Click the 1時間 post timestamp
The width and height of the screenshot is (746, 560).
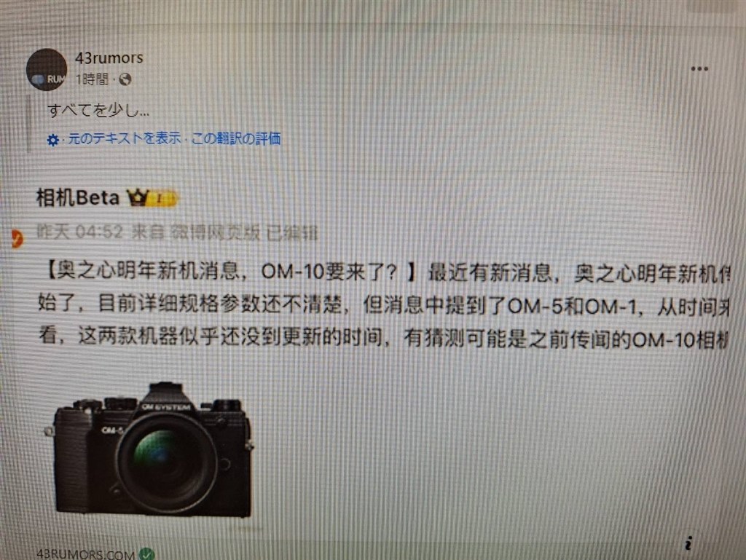click(x=93, y=79)
